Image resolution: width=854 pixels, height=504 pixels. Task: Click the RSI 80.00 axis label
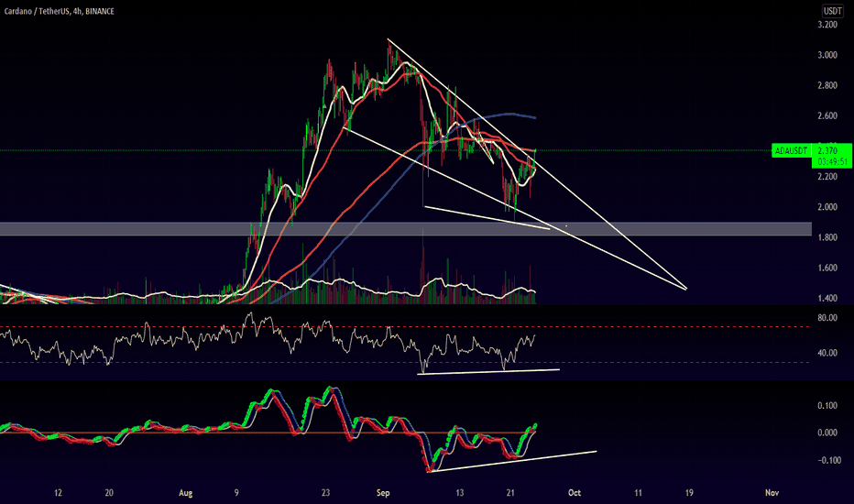point(827,318)
